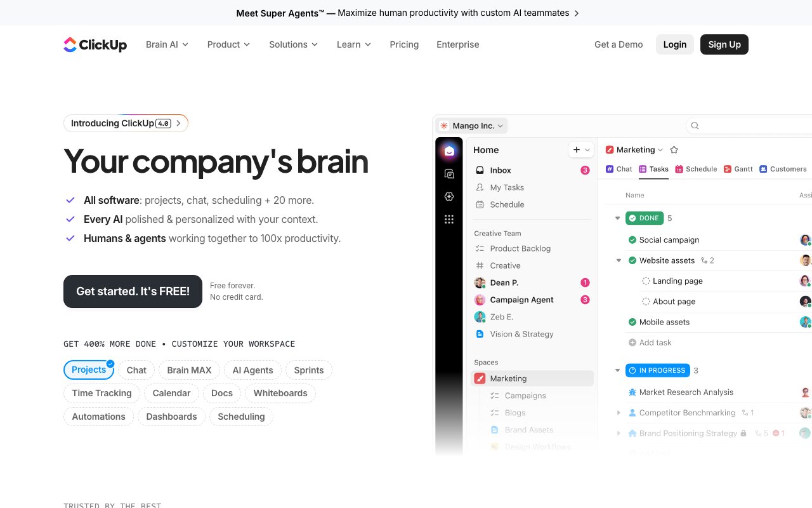
Task: Click the Campaign Agent avatar
Action: 480,300
